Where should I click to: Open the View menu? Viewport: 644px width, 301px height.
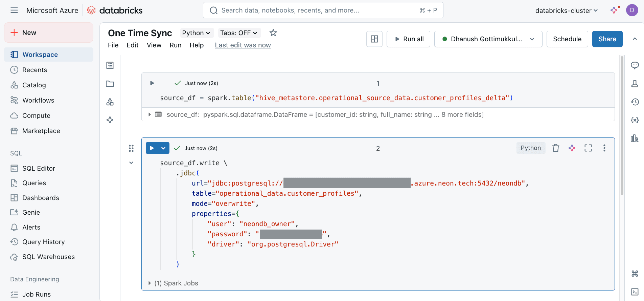[x=154, y=45]
